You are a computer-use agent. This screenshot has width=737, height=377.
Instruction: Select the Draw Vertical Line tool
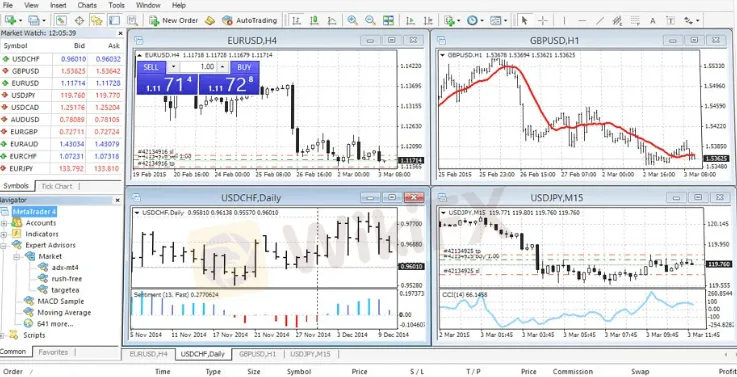coord(564,20)
